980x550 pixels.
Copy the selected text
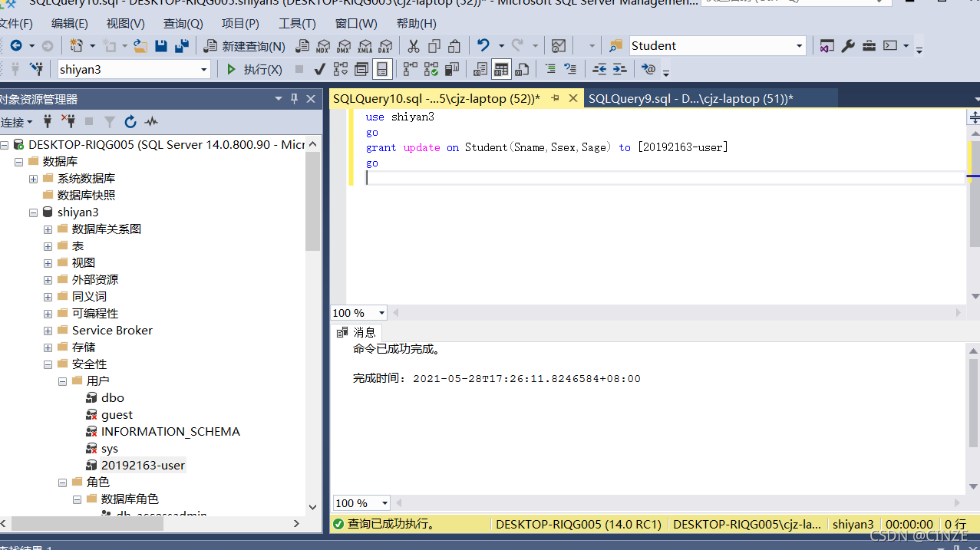pos(434,46)
